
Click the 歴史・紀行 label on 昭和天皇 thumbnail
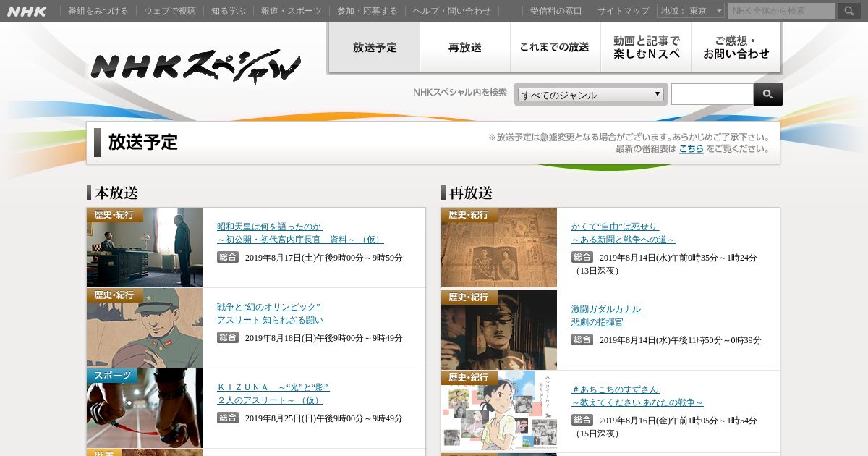click(x=114, y=215)
